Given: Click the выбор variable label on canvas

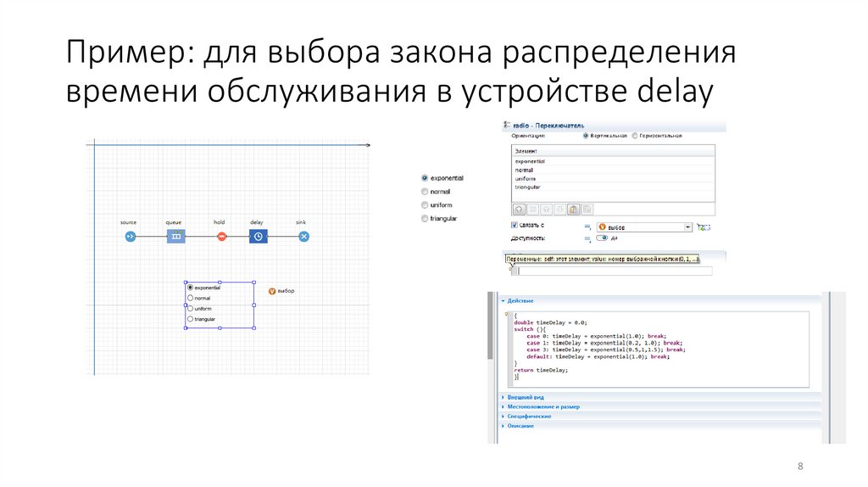Looking at the screenshot, I should (x=287, y=291).
